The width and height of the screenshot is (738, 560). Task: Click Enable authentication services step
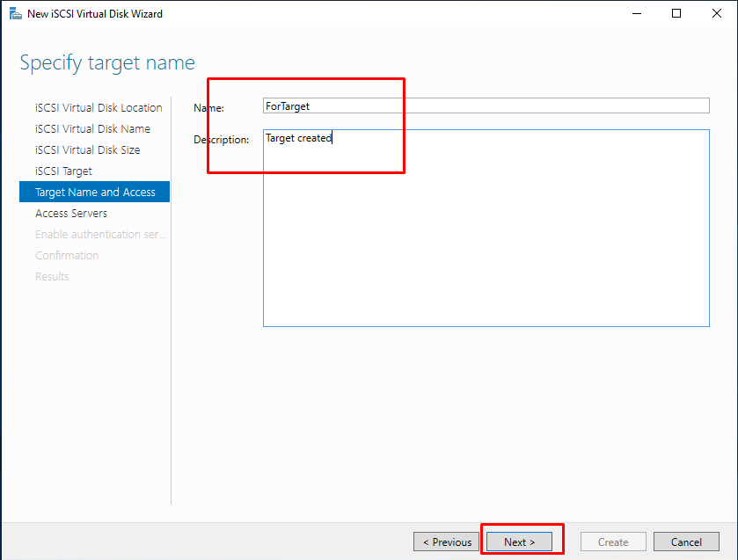click(101, 235)
